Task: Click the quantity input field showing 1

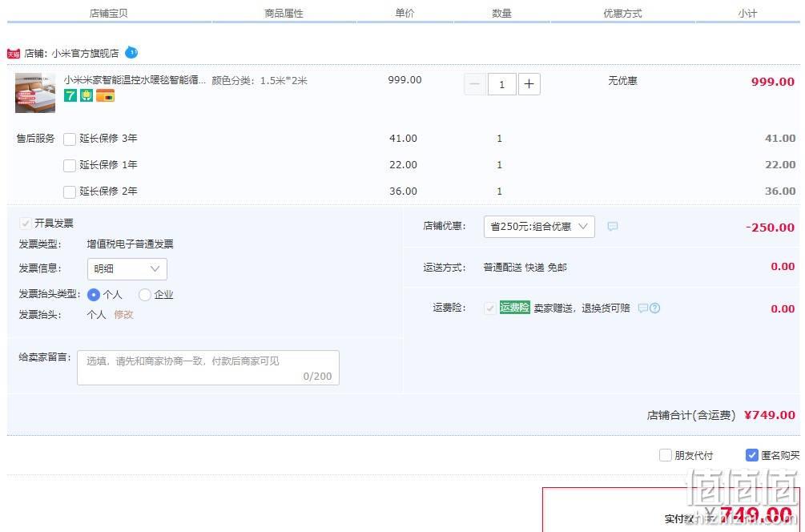Action: 501,84
